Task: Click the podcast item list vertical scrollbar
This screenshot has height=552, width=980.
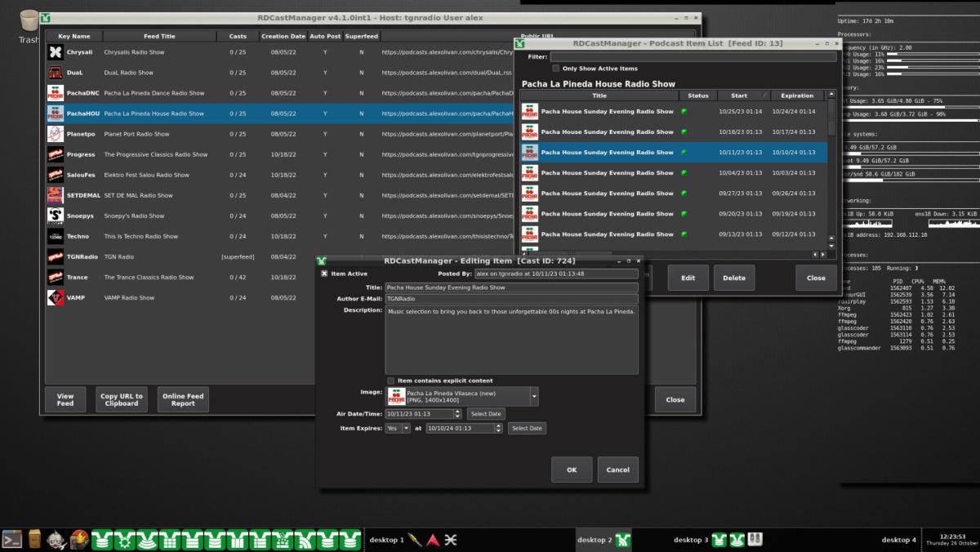Action: (x=832, y=171)
